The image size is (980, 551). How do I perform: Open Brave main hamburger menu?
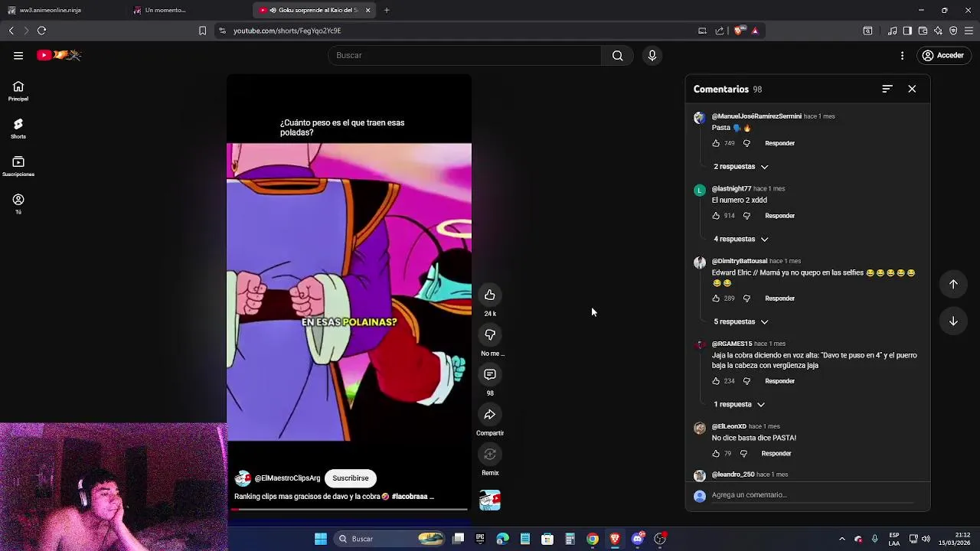click(969, 31)
